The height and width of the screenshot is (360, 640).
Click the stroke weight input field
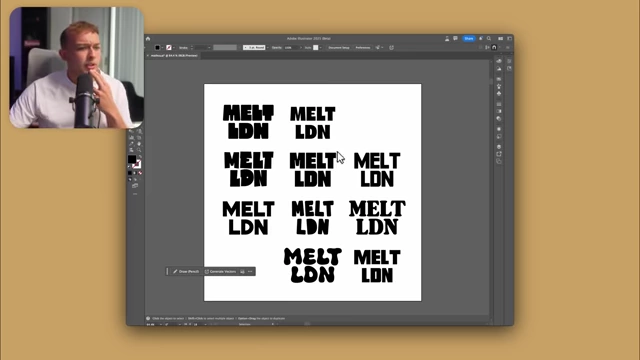pos(201,48)
